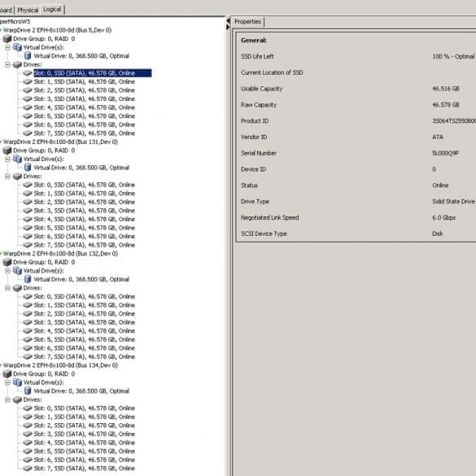Switch to the Physical tab

(x=28, y=10)
